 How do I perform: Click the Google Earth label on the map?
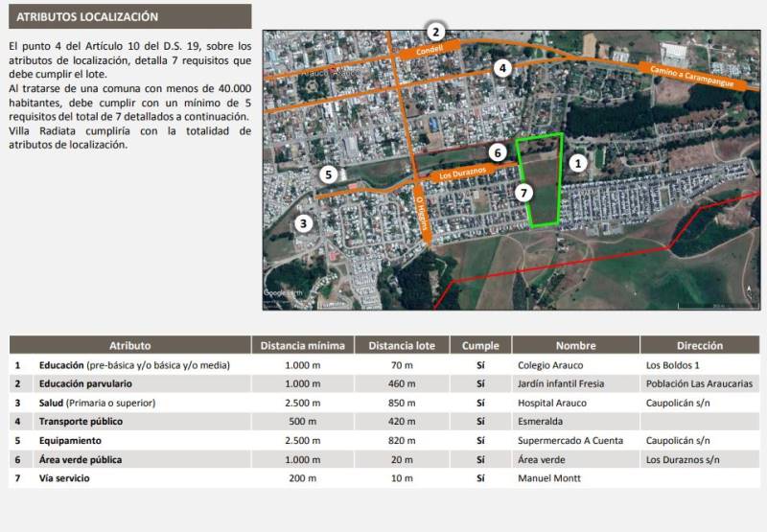coord(283,293)
